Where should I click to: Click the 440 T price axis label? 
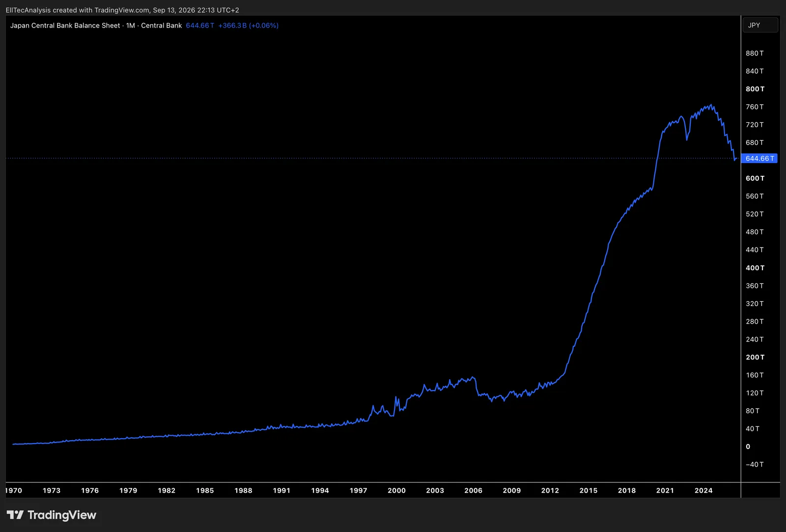755,250
